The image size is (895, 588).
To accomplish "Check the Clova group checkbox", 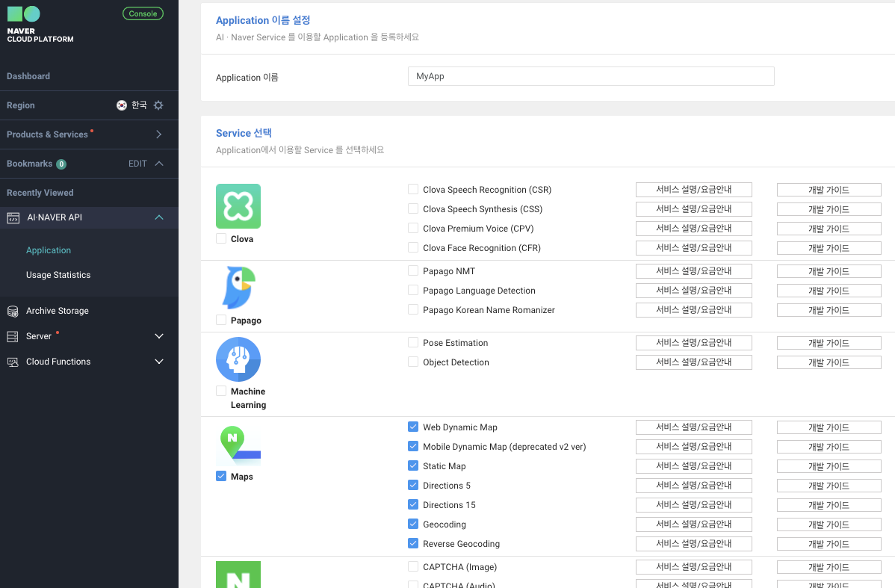I will 221,238.
